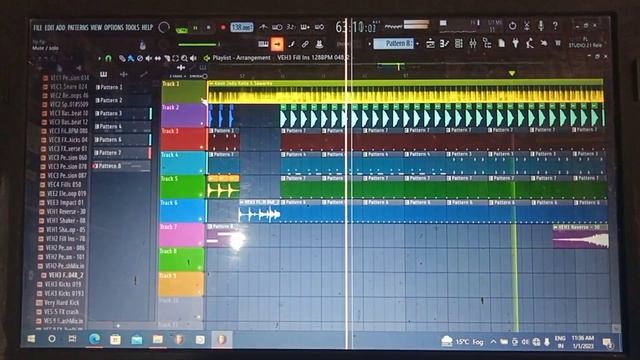
Task: Select the playlist slice tool
Action: (x=167, y=58)
